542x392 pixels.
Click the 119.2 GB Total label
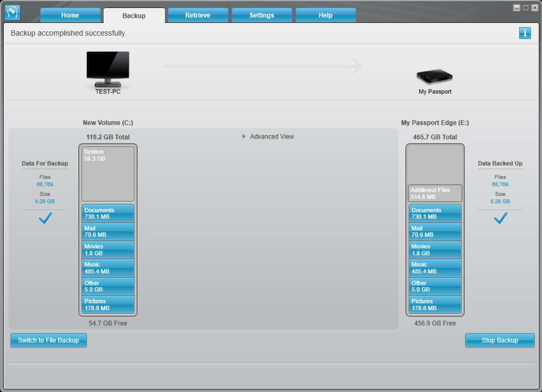click(108, 137)
